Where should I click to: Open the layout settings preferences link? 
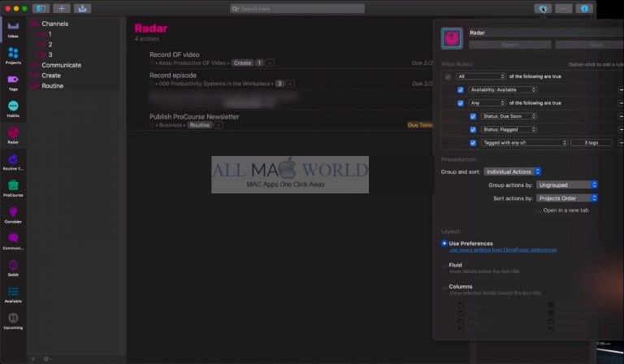coord(503,249)
